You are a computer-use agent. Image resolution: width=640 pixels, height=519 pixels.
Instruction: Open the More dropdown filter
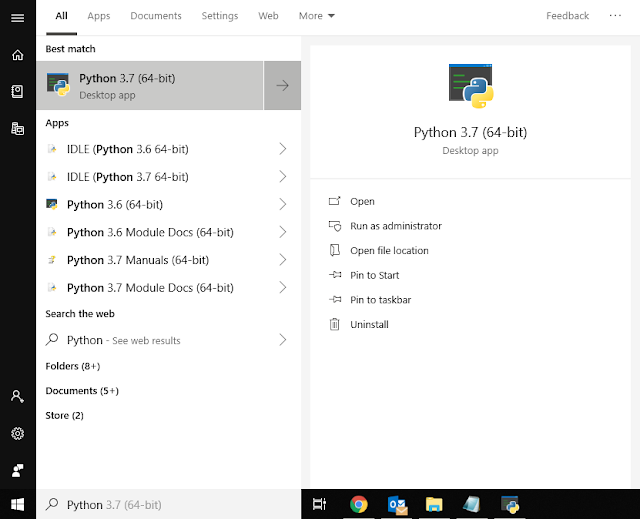click(x=316, y=16)
